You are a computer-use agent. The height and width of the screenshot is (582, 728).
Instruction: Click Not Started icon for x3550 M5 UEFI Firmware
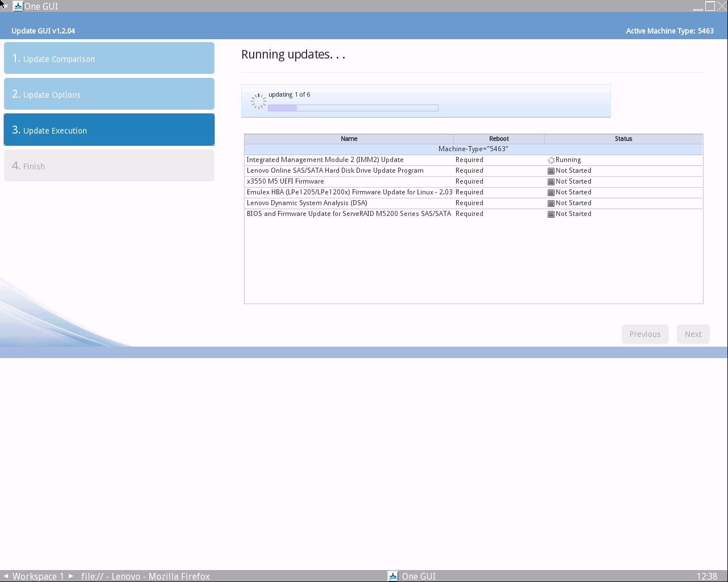[551, 182]
